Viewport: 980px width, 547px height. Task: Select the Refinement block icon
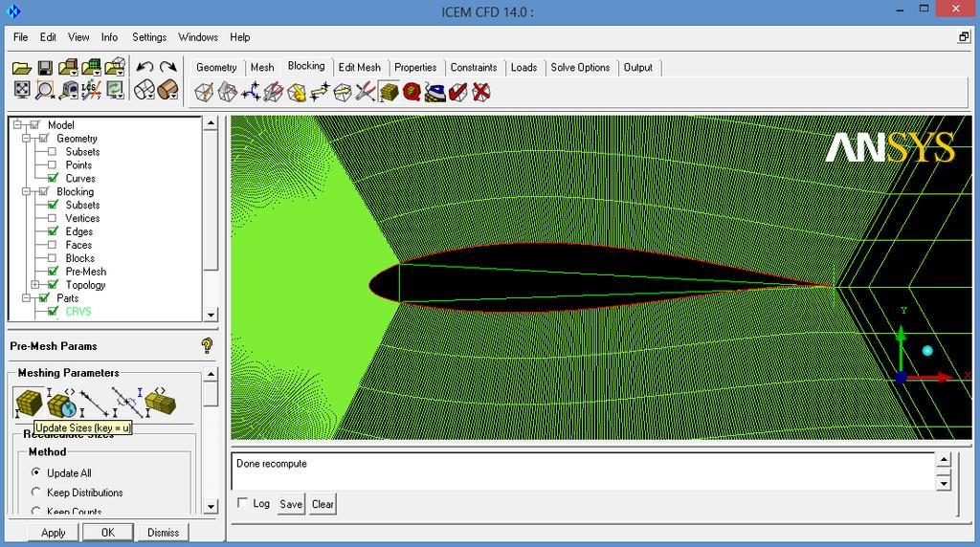pyautogui.click(x=161, y=403)
